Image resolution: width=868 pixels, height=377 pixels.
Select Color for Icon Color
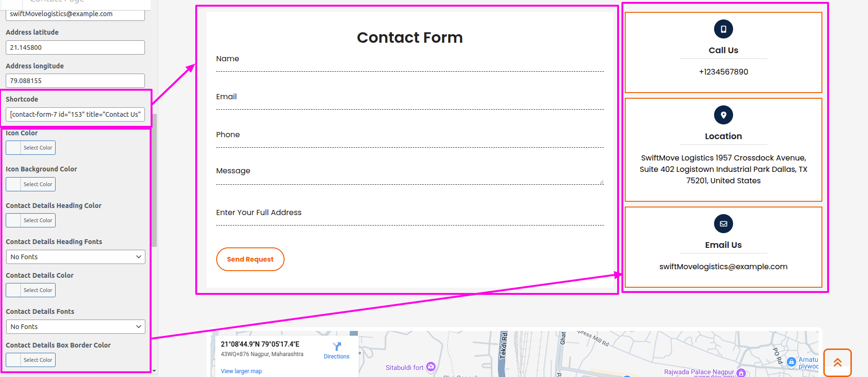click(30, 148)
